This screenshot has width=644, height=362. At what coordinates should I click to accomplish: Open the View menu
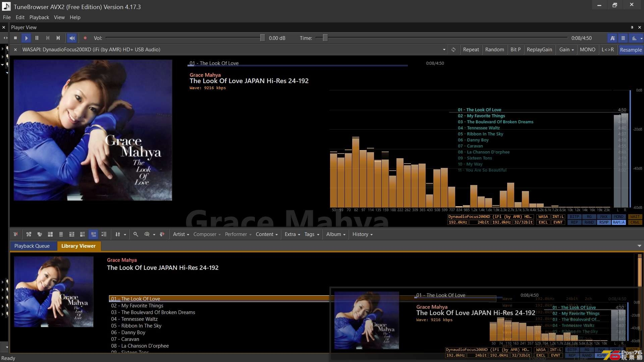click(59, 17)
